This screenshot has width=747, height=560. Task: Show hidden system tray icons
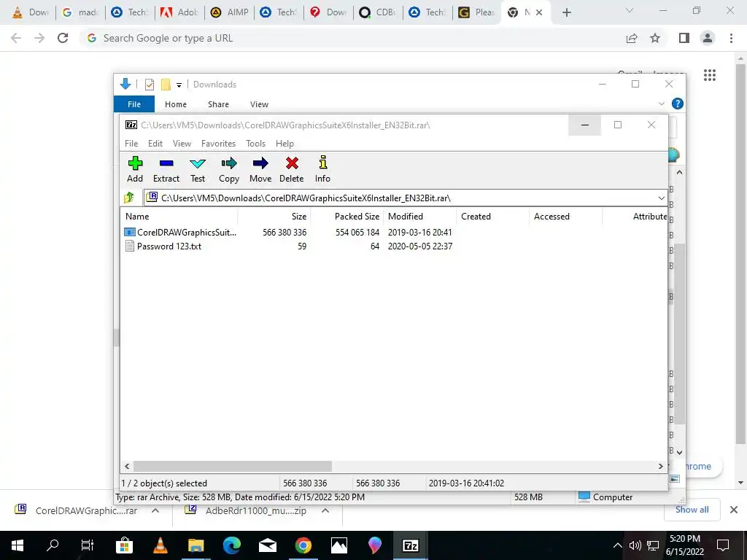click(x=617, y=545)
